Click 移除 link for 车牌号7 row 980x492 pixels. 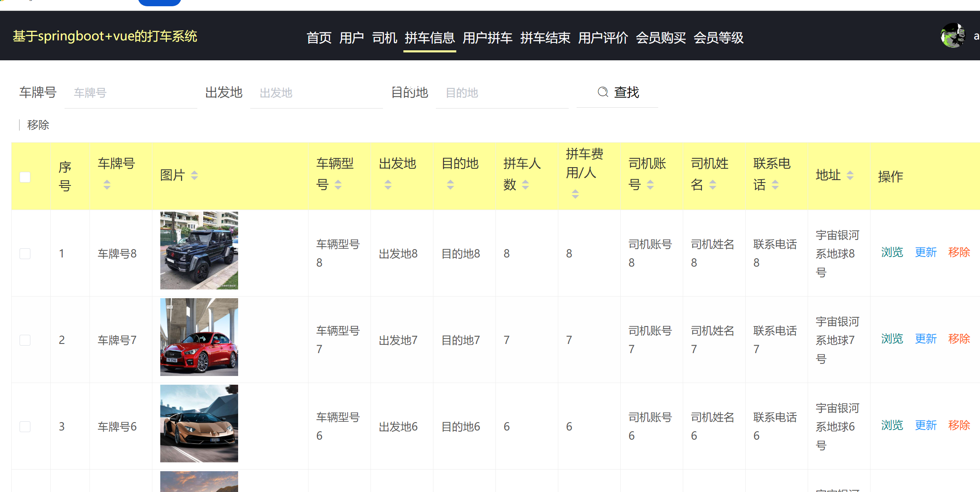pyautogui.click(x=959, y=339)
